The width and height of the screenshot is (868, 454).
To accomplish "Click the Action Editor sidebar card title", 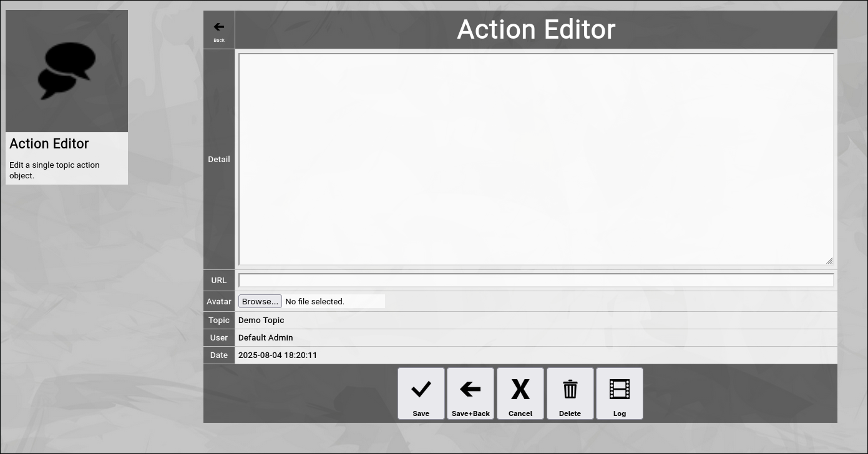I will [49, 143].
